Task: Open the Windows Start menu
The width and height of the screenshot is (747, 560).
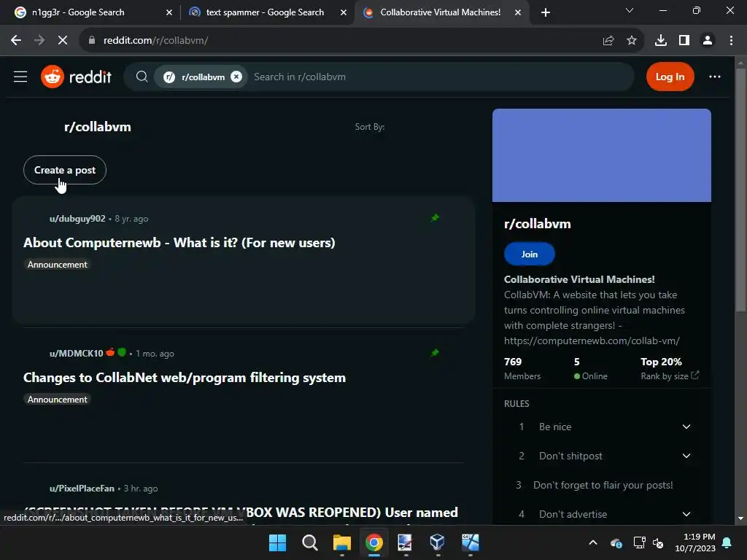Action: pyautogui.click(x=278, y=542)
